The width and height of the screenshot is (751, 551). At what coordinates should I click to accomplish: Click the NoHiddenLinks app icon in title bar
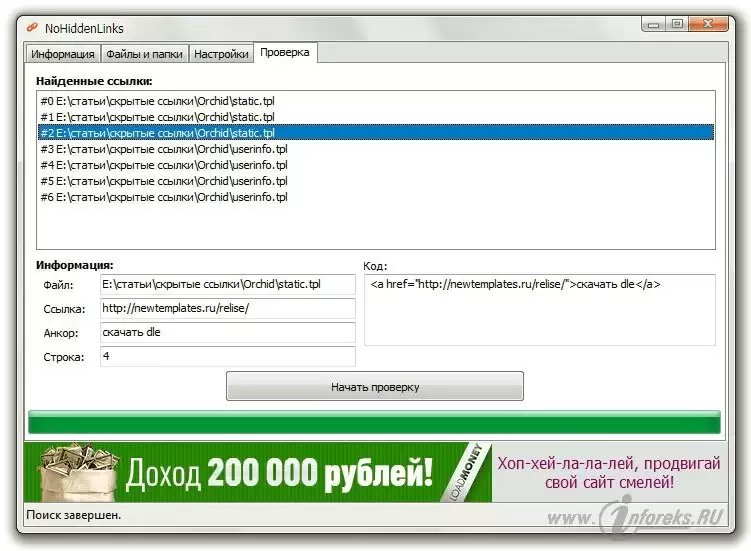pos(32,28)
